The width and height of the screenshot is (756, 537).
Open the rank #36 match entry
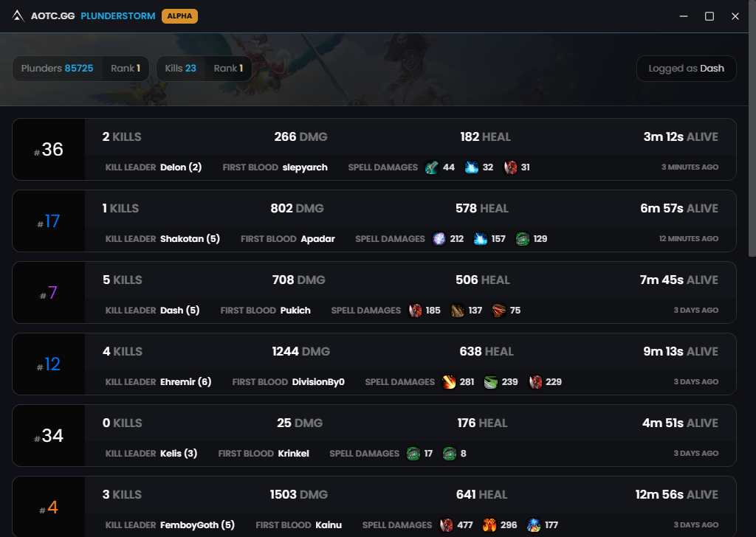point(49,150)
